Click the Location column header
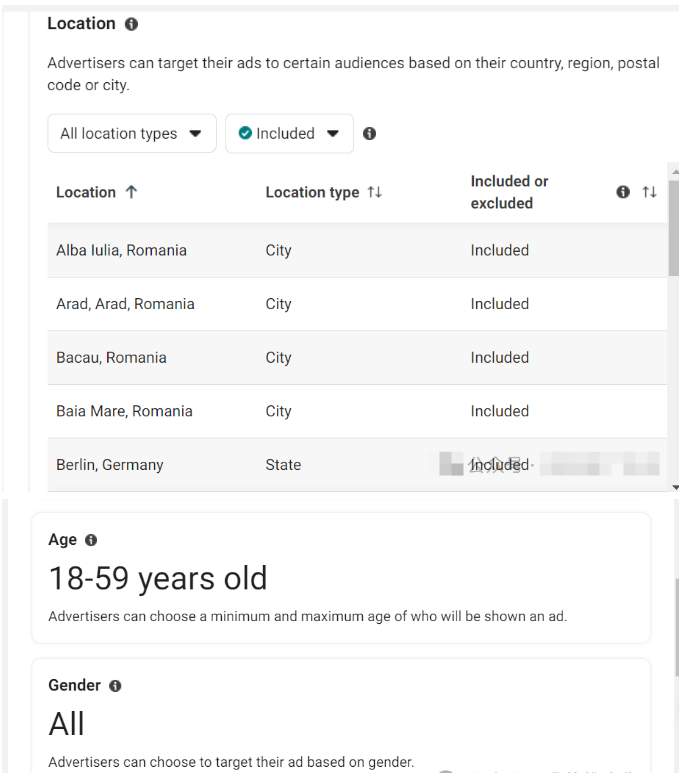This screenshot has width=687, height=773. [86, 192]
